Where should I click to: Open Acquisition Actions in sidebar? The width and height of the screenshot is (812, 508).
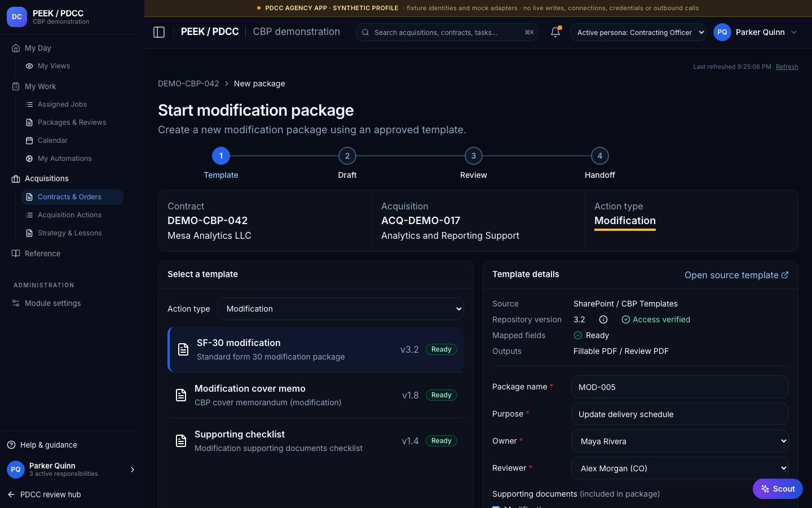click(72, 215)
